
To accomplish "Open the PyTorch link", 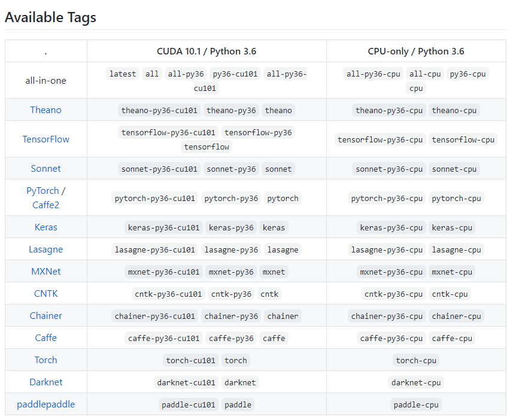I will click(x=43, y=191).
